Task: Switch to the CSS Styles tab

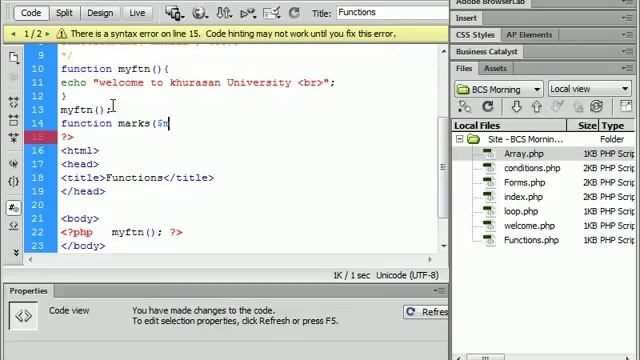Action: coord(475,35)
